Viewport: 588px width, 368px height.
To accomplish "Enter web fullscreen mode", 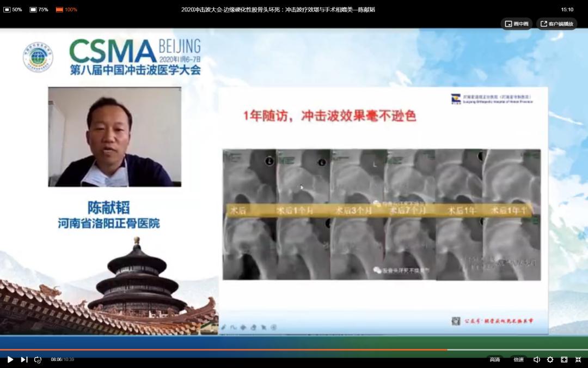I will point(563,359).
